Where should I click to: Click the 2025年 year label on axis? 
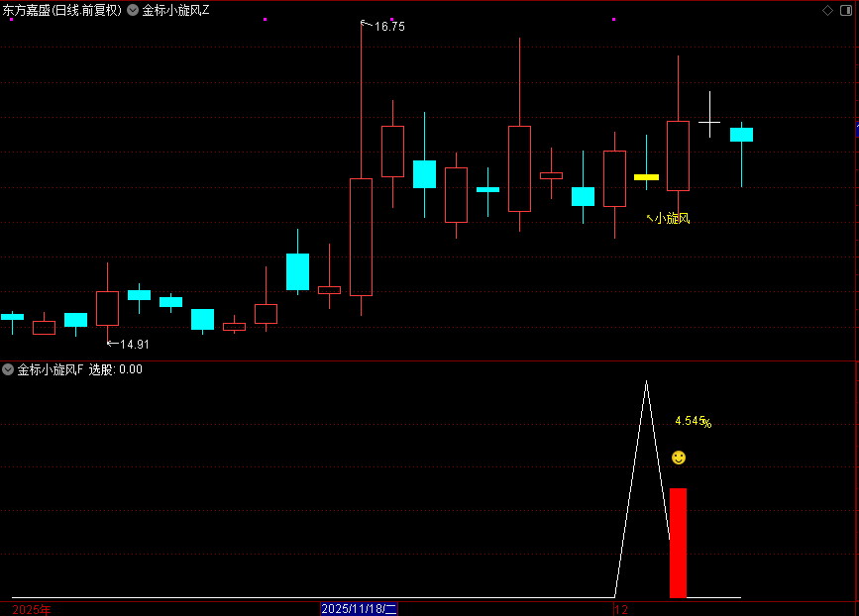pyautogui.click(x=33, y=609)
